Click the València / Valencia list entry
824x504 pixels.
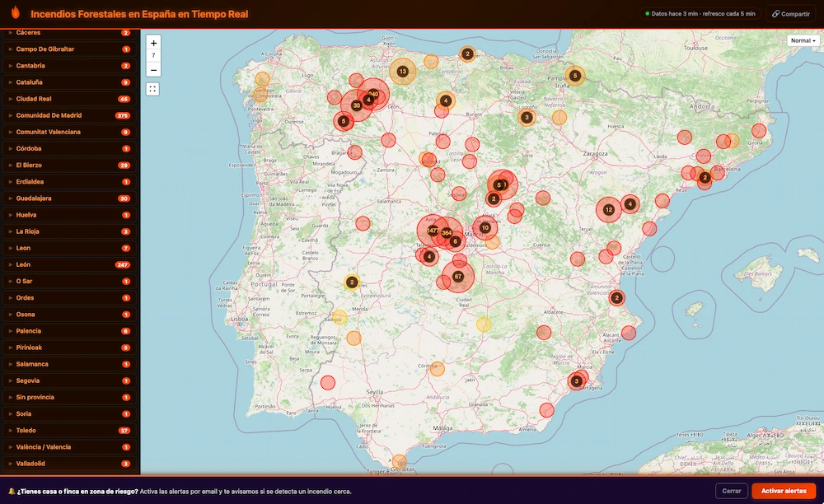coord(69,447)
